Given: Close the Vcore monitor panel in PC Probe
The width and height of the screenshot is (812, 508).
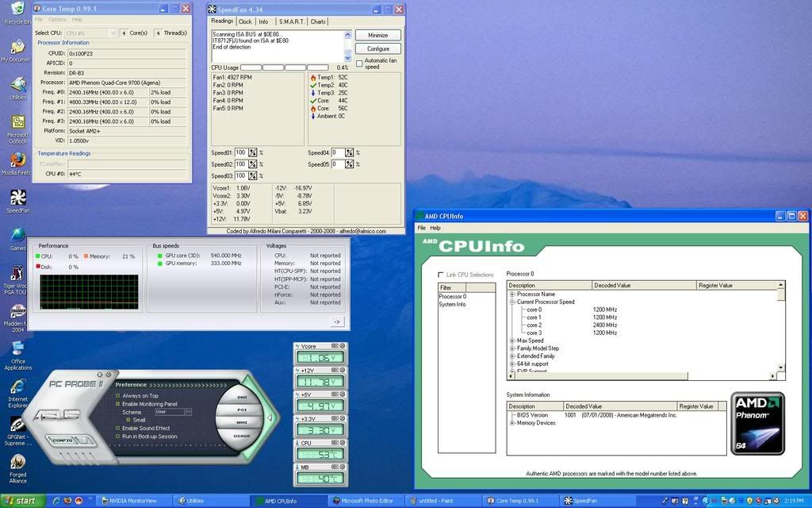Looking at the screenshot, I should tap(343, 346).
